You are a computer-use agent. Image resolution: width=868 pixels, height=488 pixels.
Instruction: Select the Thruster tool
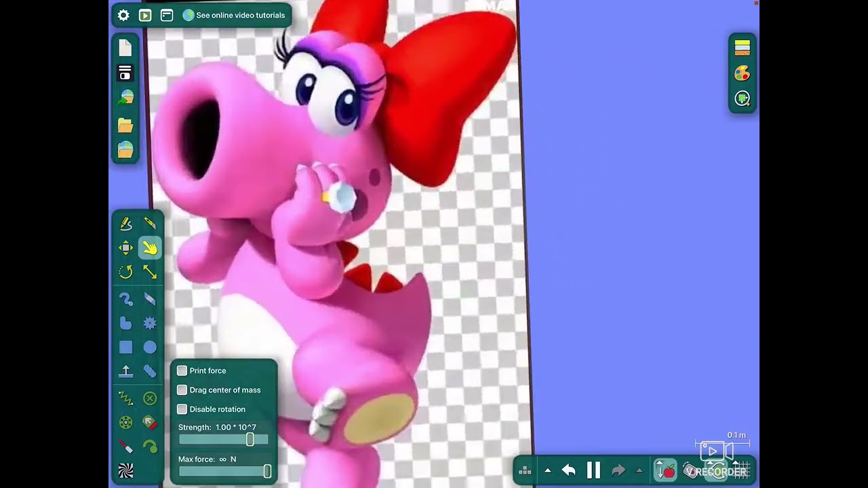[150, 423]
